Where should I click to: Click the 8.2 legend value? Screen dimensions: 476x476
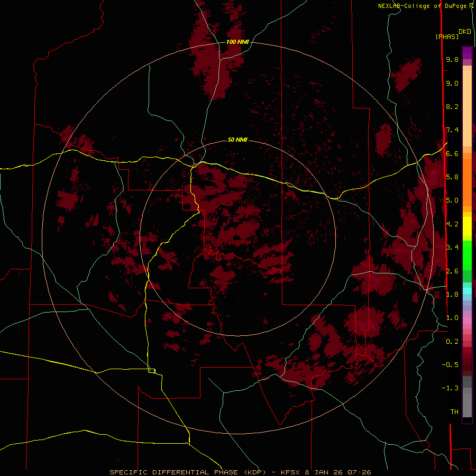pos(452,106)
